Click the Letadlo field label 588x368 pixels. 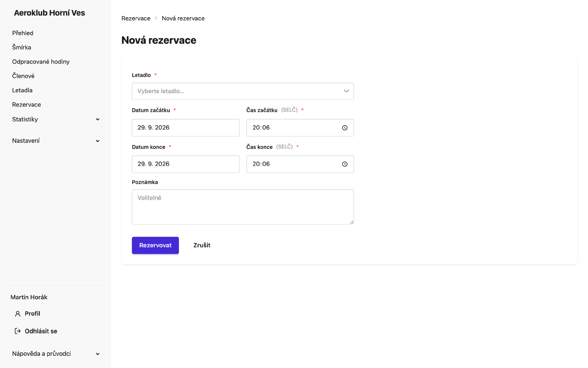tap(141, 75)
